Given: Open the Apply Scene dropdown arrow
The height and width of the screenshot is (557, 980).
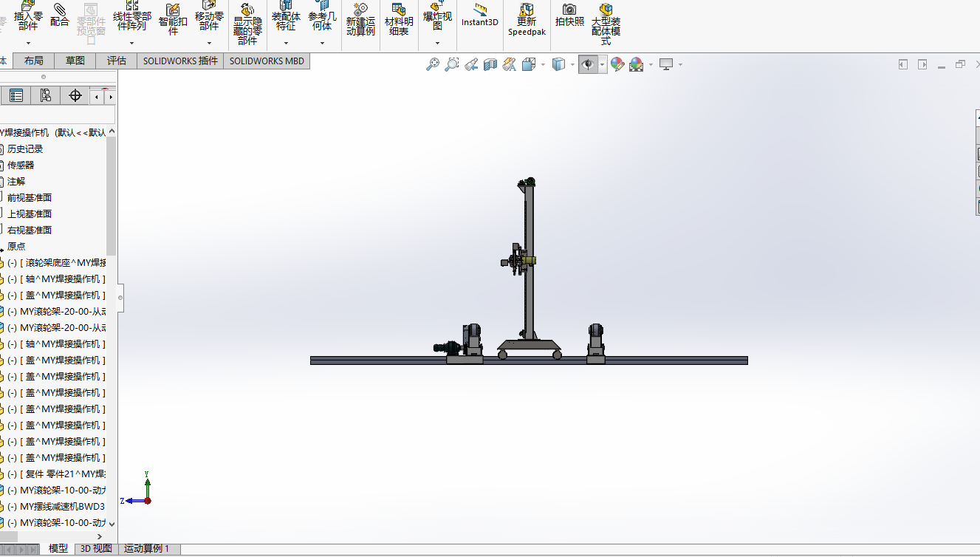Looking at the screenshot, I should 650,65.
